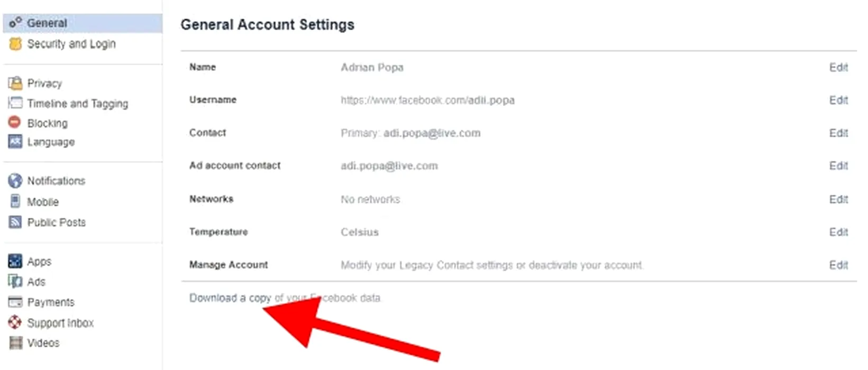The image size is (868, 370).
Task: Edit the Username row
Action: pos(838,100)
